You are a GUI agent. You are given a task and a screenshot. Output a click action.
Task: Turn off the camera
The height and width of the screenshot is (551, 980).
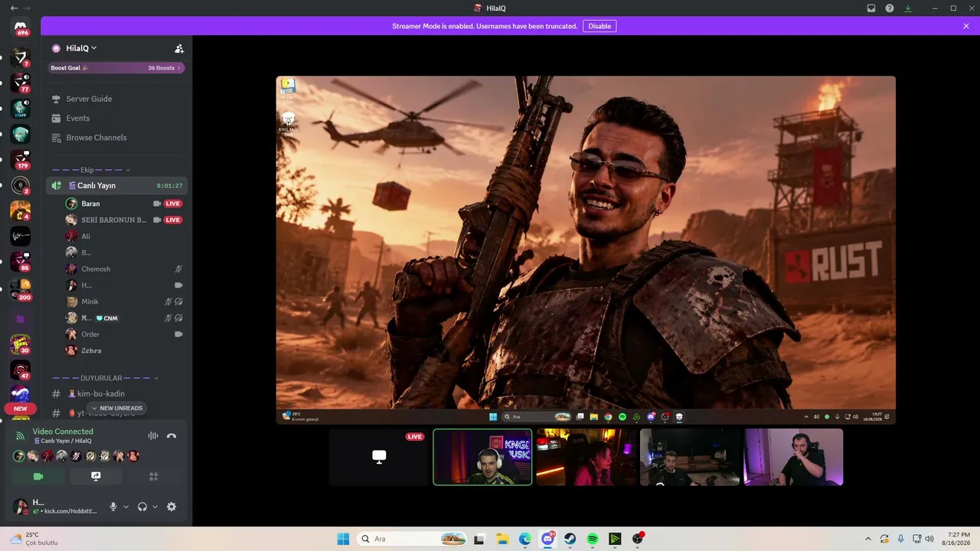point(38,476)
